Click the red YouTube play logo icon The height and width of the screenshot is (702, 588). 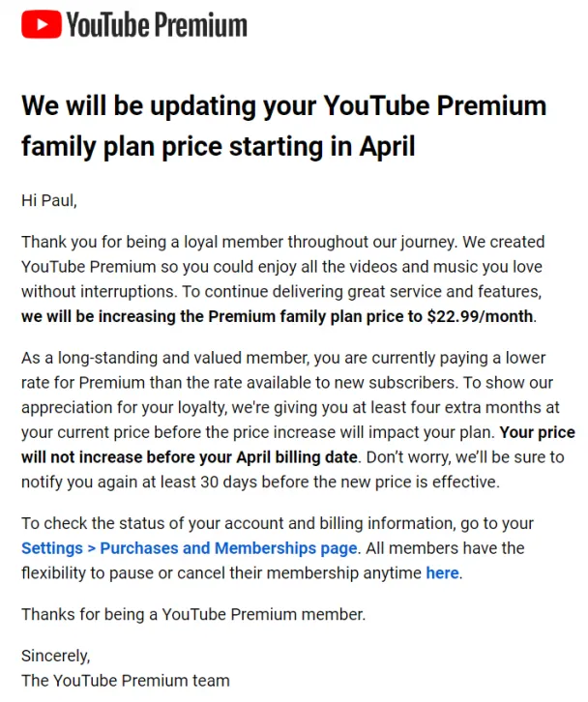tap(42, 24)
